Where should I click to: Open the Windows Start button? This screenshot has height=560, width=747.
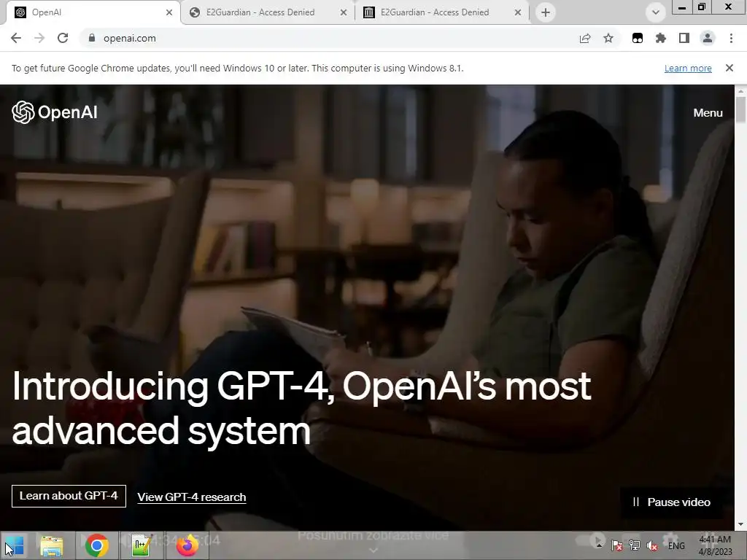[15, 545]
